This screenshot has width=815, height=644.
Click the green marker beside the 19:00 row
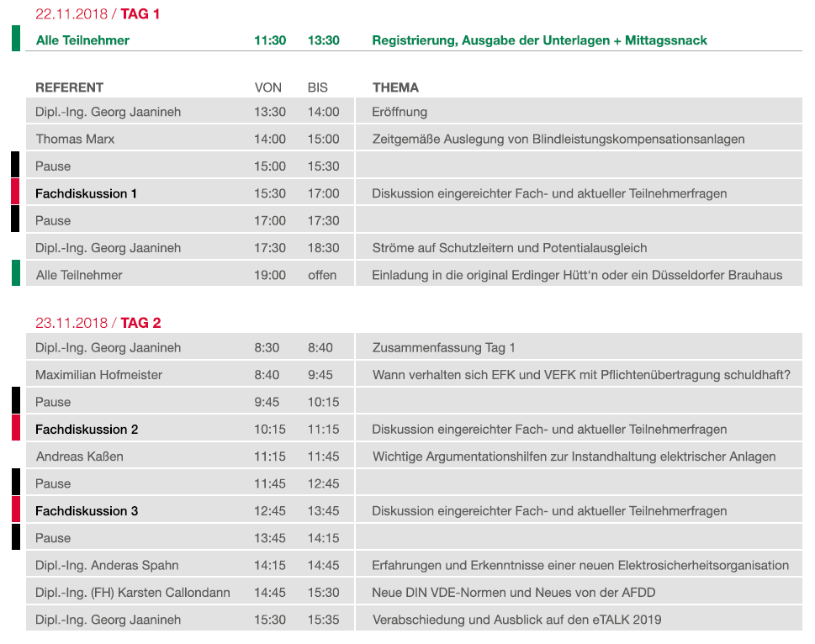[x=16, y=273]
